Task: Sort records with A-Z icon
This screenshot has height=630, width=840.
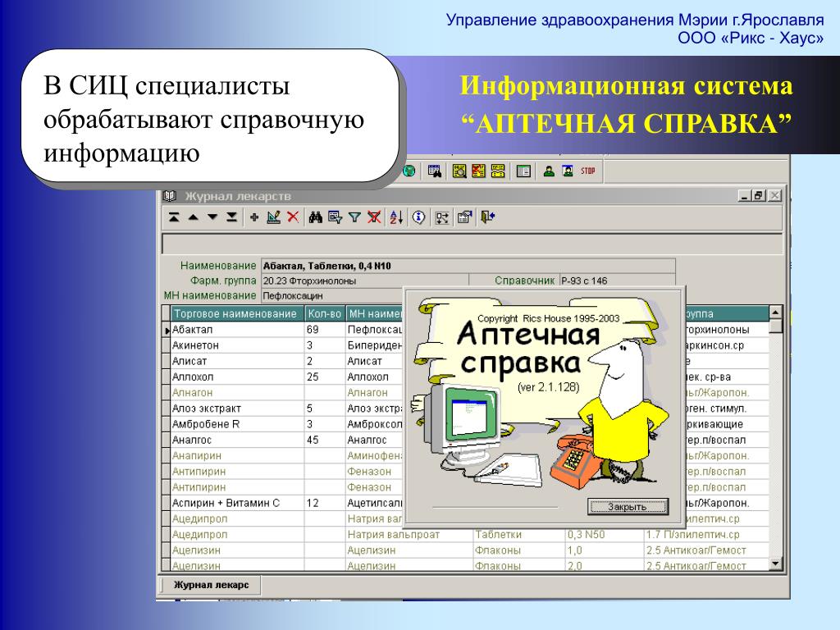Action: click(x=396, y=217)
